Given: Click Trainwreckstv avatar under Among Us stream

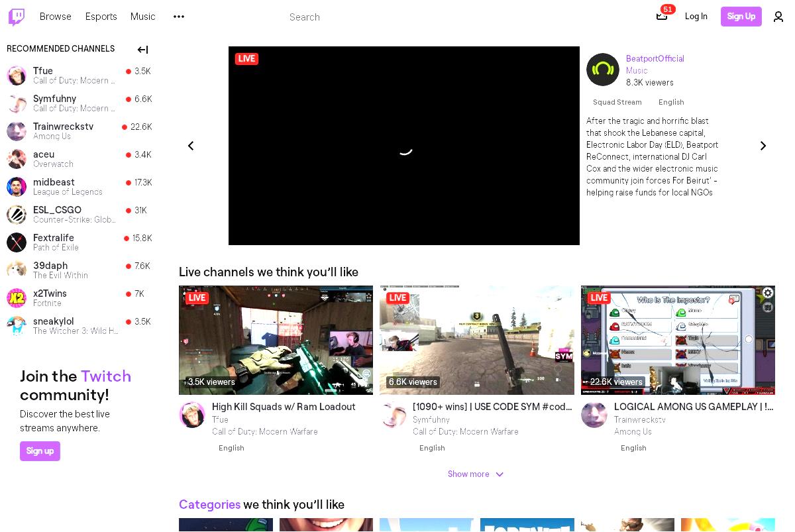Looking at the screenshot, I should coord(594,415).
